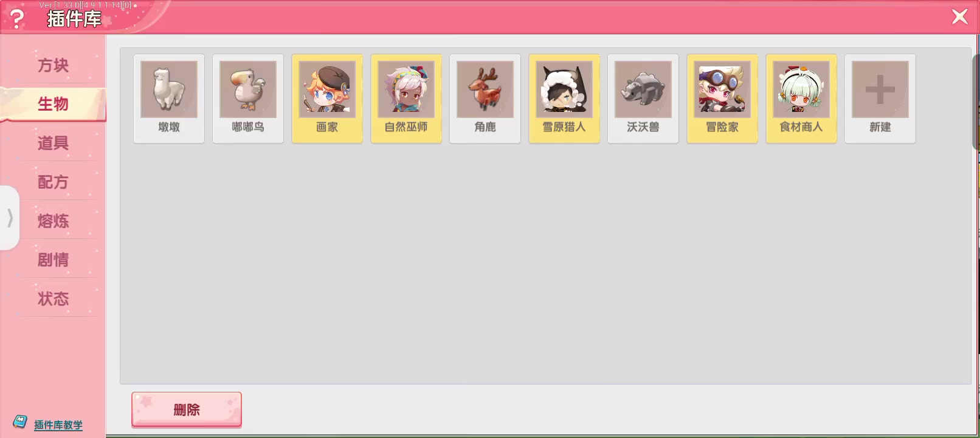Select the 角鹿 deer creature
Image resolution: width=980 pixels, height=438 pixels.
coord(485,99)
